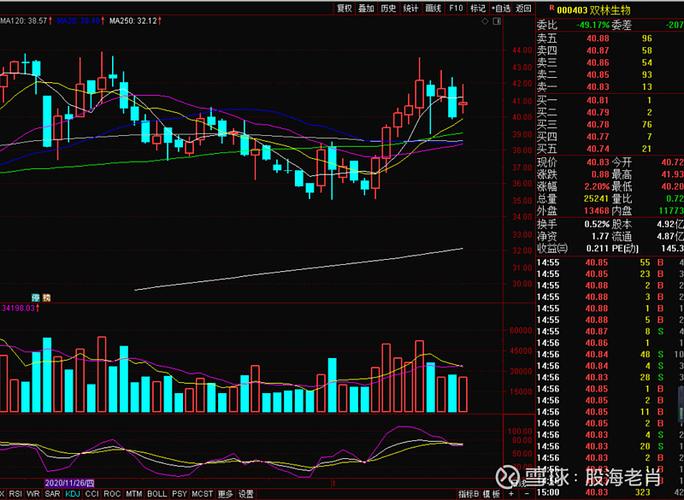Click the square panel icon above the chart

(x=496, y=21)
